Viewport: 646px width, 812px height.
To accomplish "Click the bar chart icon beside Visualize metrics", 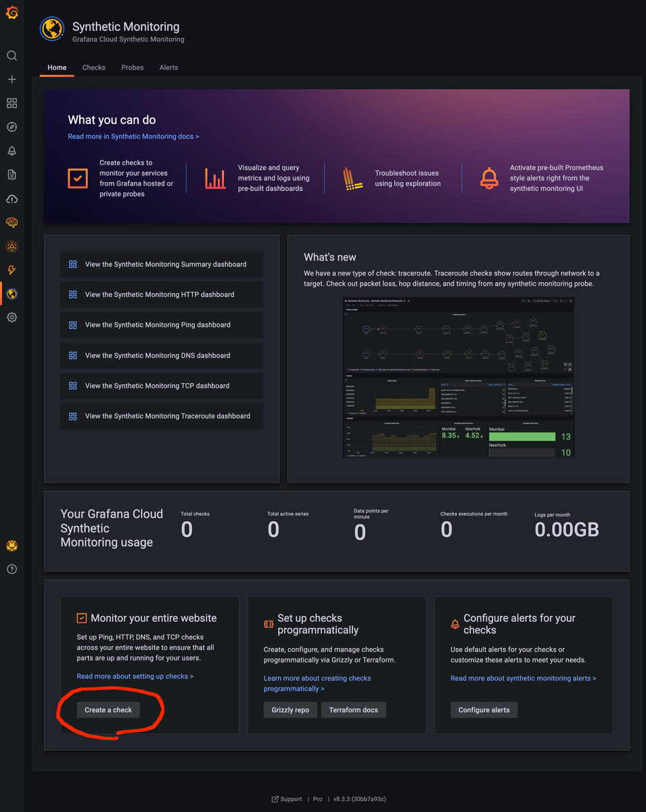I will [x=216, y=179].
